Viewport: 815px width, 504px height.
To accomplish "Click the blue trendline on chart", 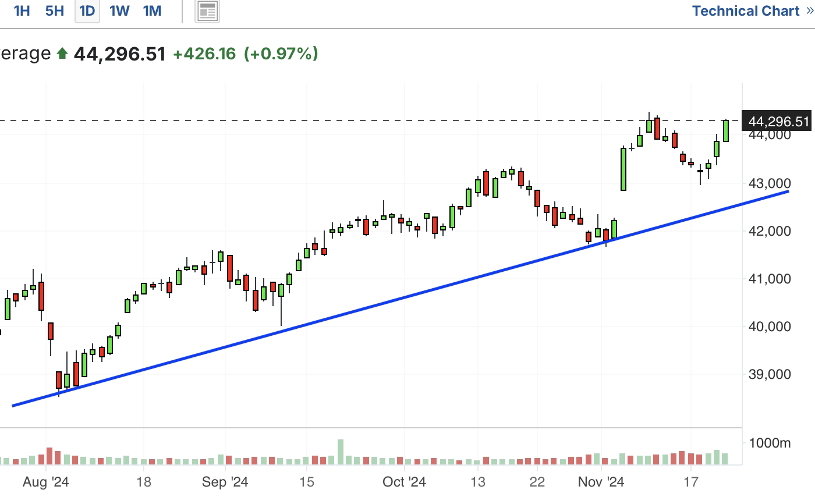I will point(401,298).
